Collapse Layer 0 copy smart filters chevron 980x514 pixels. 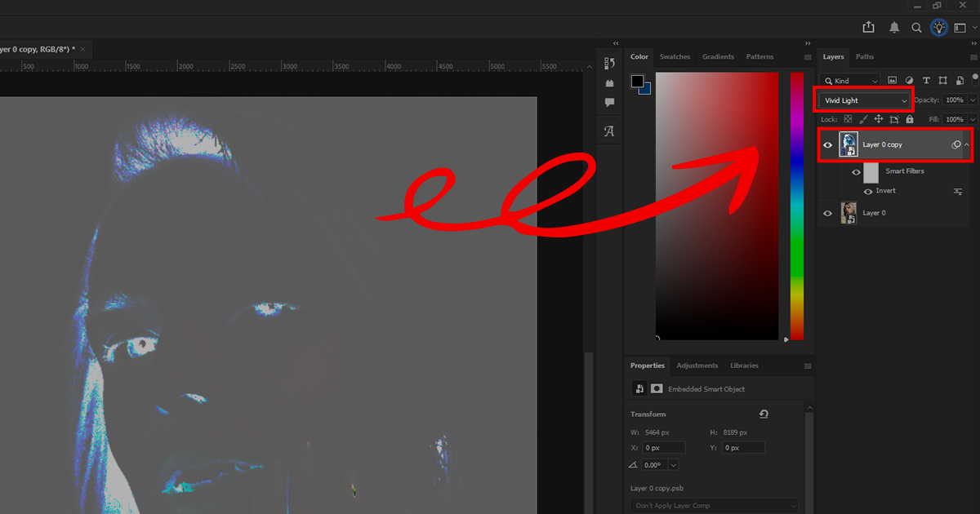coord(968,144)
